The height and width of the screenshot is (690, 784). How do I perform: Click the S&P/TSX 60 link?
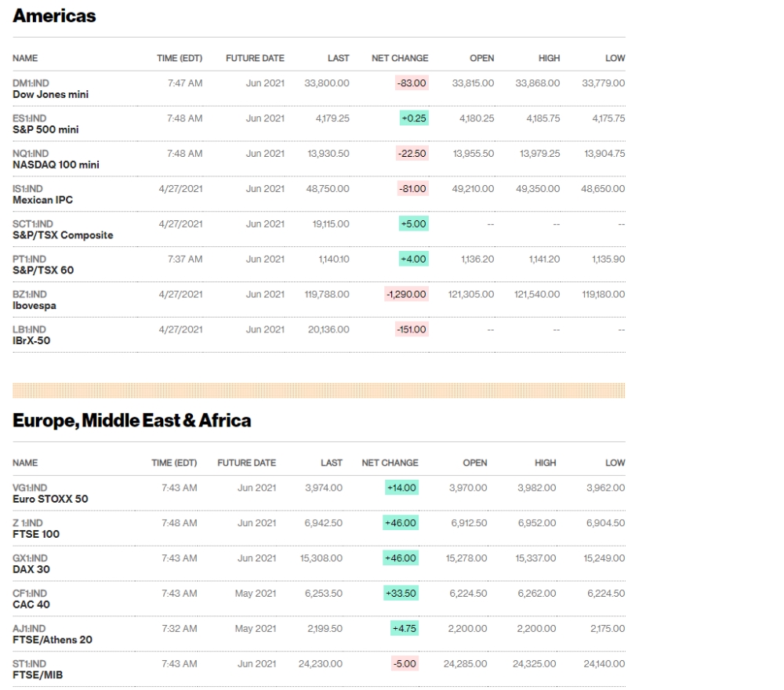coord(43,271)
